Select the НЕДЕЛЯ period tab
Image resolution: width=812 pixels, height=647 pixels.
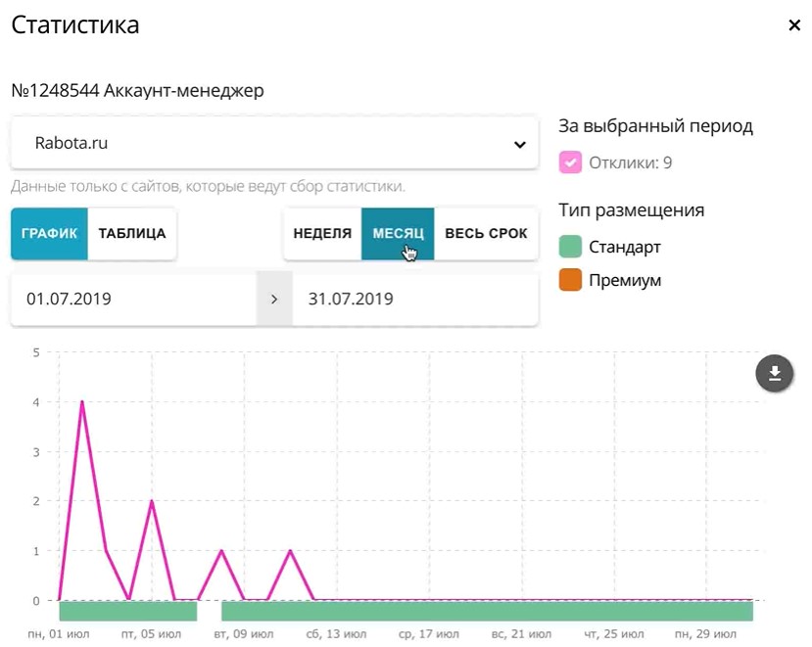tap(322, 233)
